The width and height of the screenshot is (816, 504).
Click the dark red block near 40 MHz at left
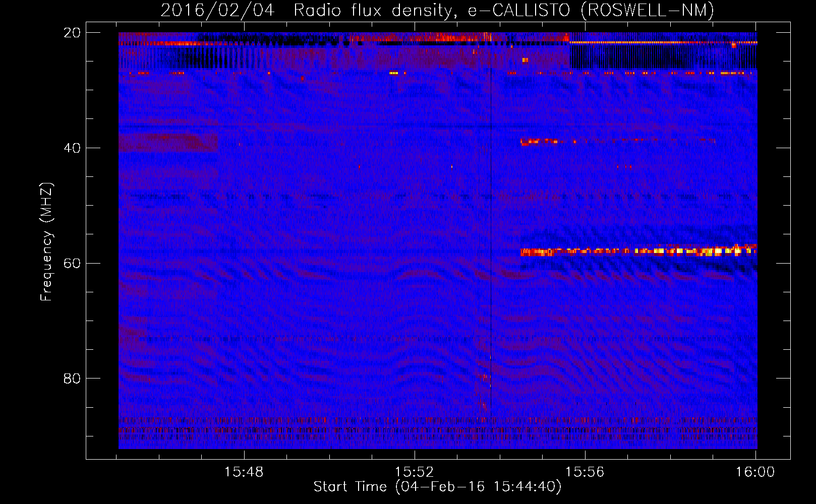click(x=168, y=143)
